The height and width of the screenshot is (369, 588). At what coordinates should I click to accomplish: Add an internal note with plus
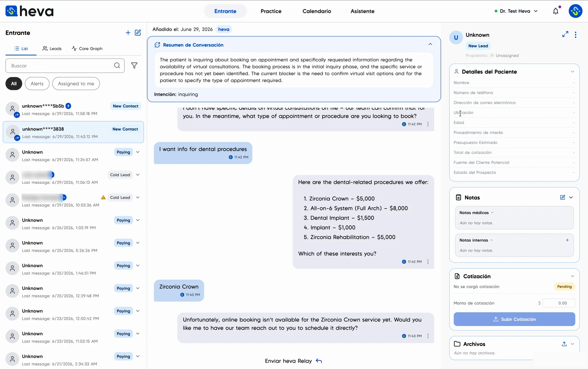tap(567, 240)
